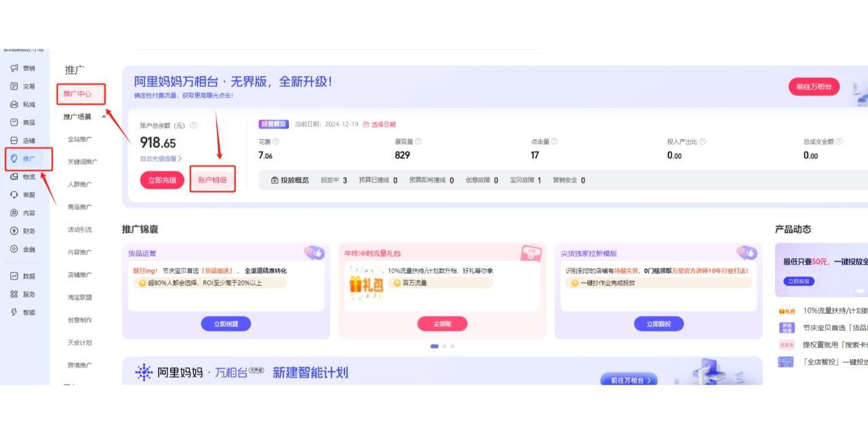The width and height of the screenshot is (868, 434).
Task: Click 前往万相台 in the 新建智能计划 banner
Action: [x=629, y=380]
